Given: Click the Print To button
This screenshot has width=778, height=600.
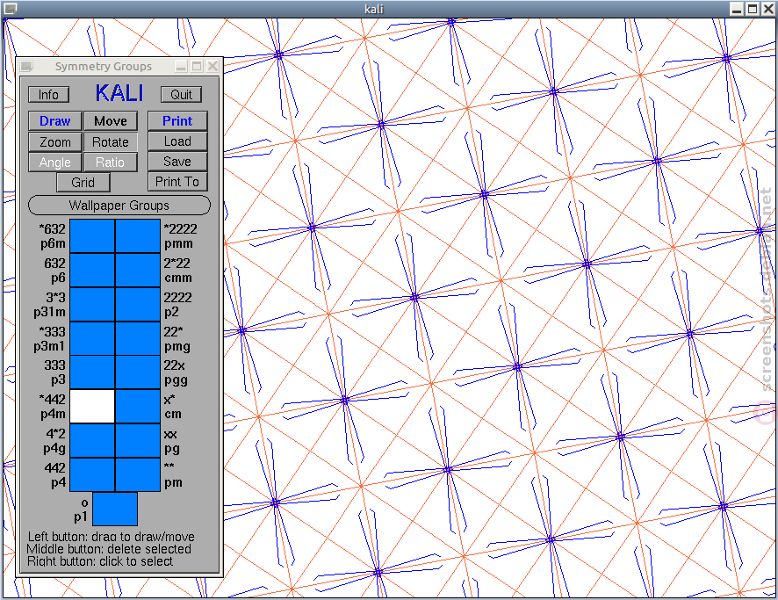Looking at the screenshot, I should pos(177,182).
